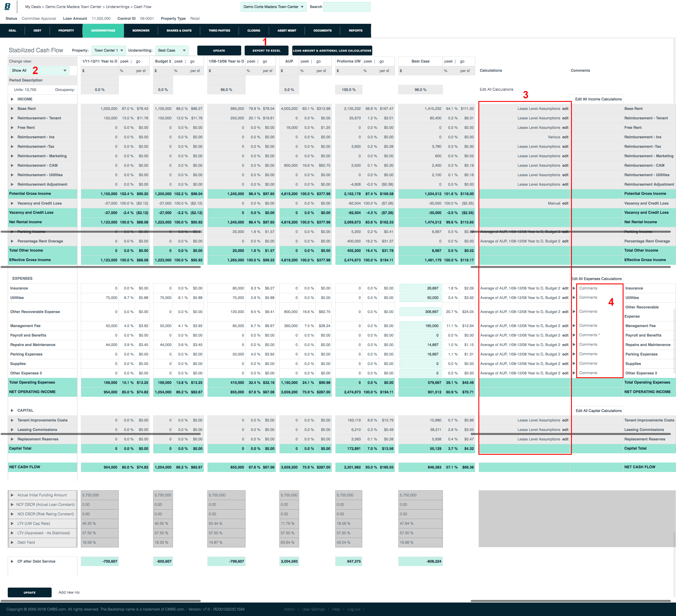Click Add new noi link

click(x=69, y=592)
